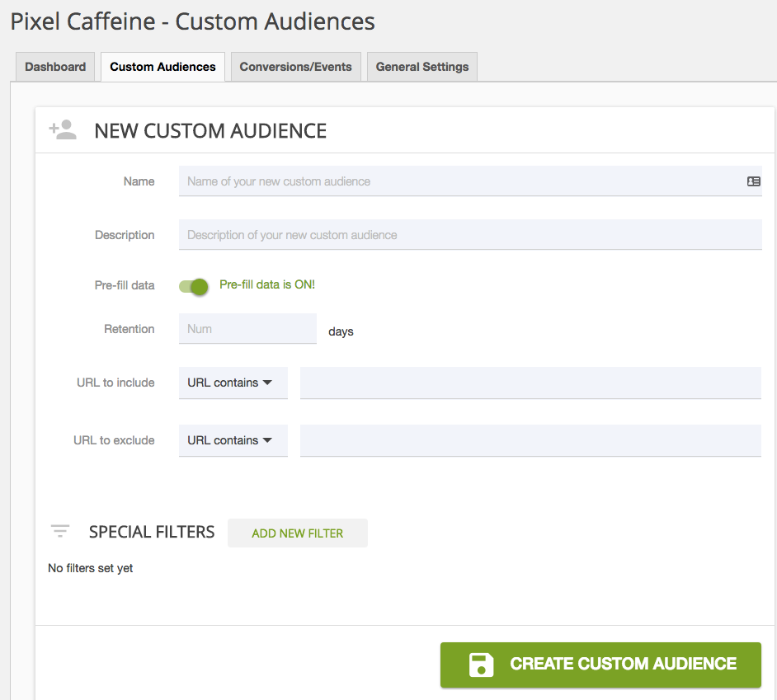Click the filter lines icon near Special Filters
The height and width of the screenshot is (700, 777).
pos(60,531)
